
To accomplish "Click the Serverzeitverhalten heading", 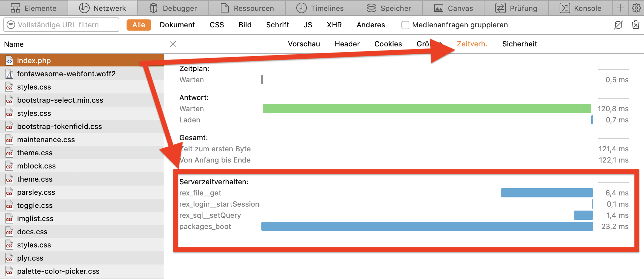I will [214, 182].
